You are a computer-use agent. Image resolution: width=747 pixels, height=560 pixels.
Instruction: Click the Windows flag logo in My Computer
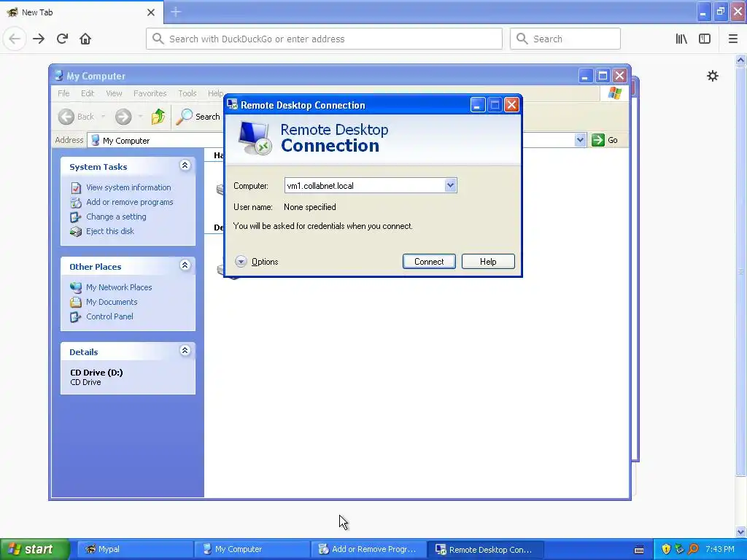(614, 93)
